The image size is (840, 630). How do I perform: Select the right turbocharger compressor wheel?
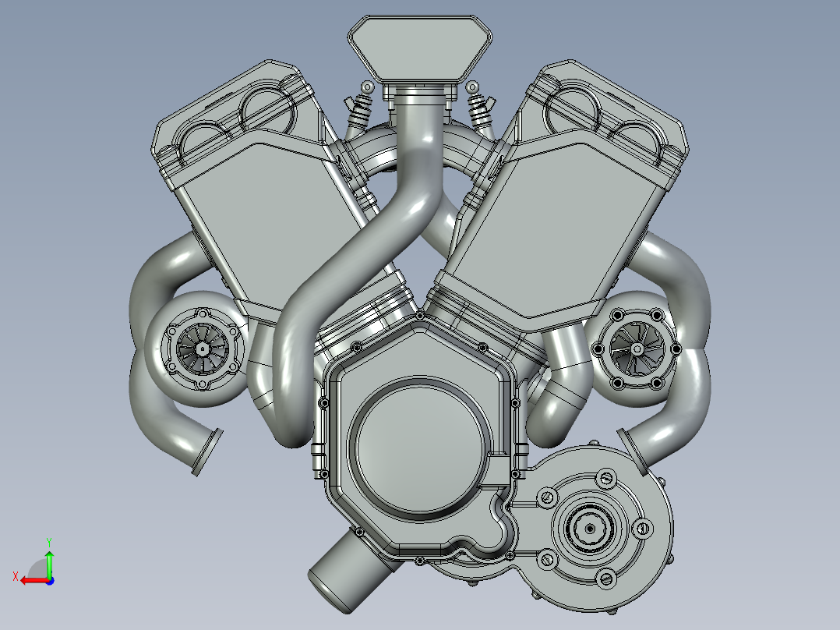(x=637, y=349)
